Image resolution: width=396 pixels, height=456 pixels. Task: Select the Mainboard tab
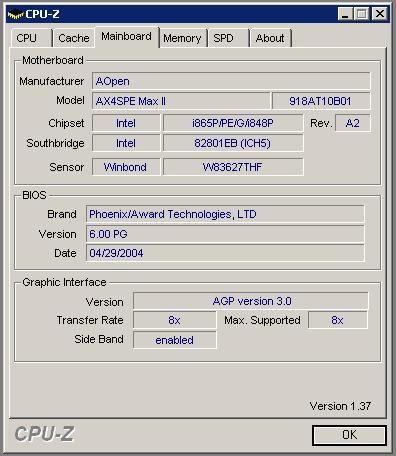(127, 37)
